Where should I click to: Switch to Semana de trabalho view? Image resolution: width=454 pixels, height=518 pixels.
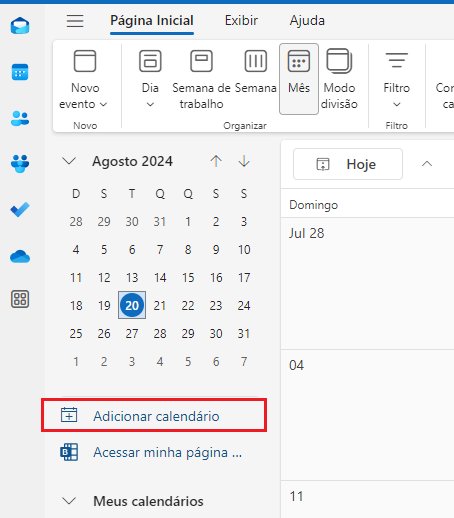click(201, 79)
